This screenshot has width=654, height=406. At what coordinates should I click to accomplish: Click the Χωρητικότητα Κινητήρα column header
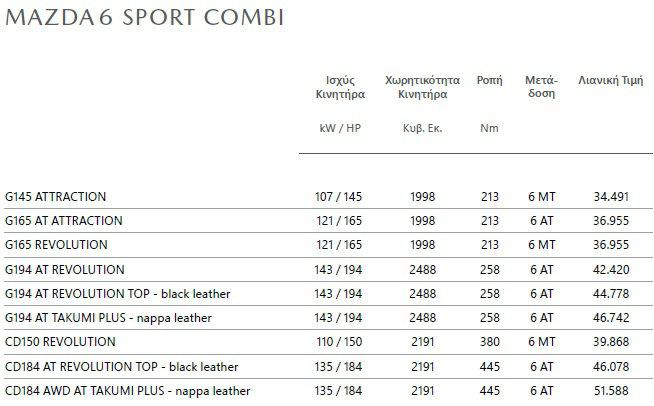click(x=423, y=87)
